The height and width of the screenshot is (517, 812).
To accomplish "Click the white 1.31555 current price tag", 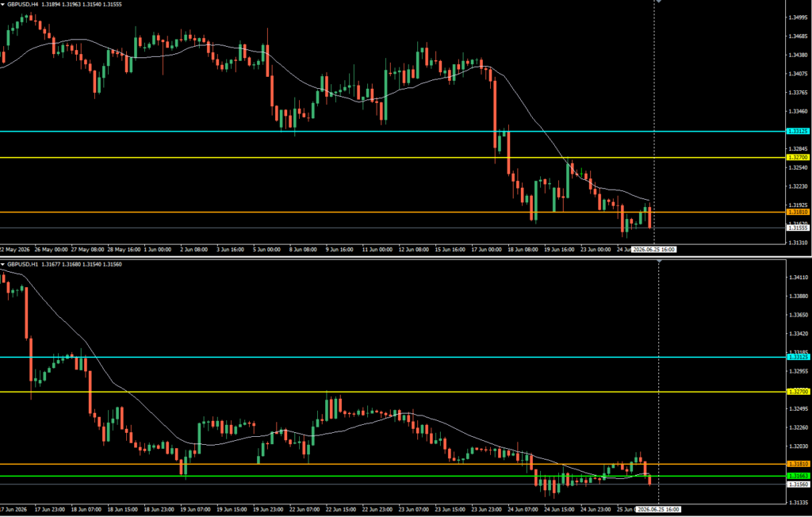I will [x=798, y=228].
